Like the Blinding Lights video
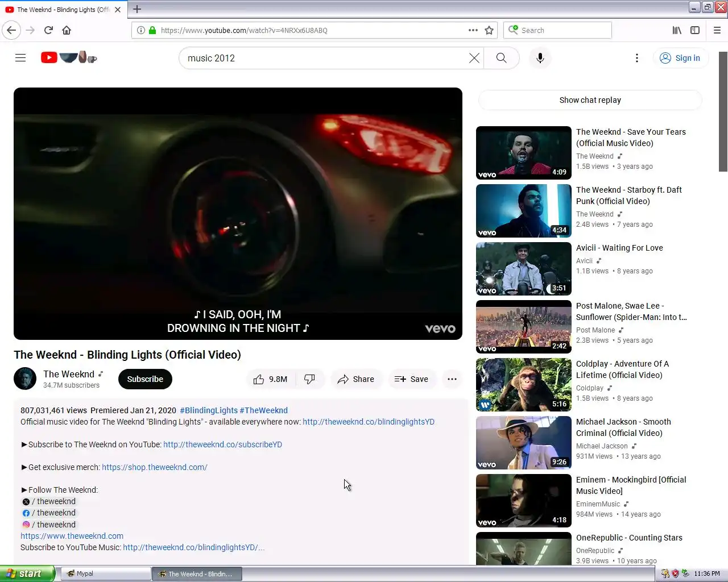728x582 pixels. [271, 379]
